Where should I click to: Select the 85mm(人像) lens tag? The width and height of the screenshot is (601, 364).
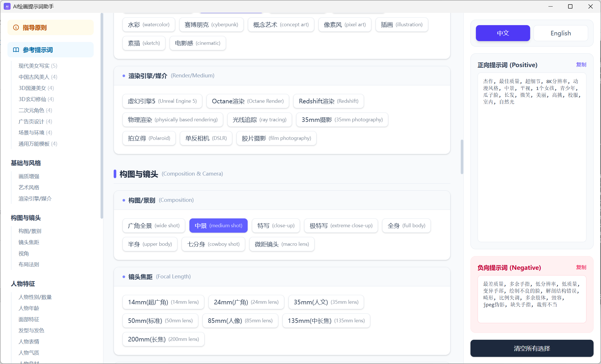240,321
